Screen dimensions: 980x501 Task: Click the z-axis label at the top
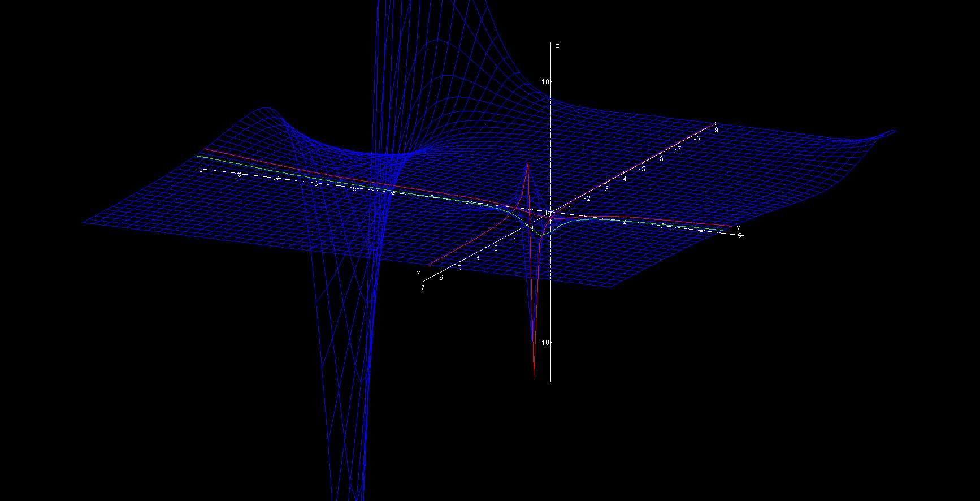[557, 46]
